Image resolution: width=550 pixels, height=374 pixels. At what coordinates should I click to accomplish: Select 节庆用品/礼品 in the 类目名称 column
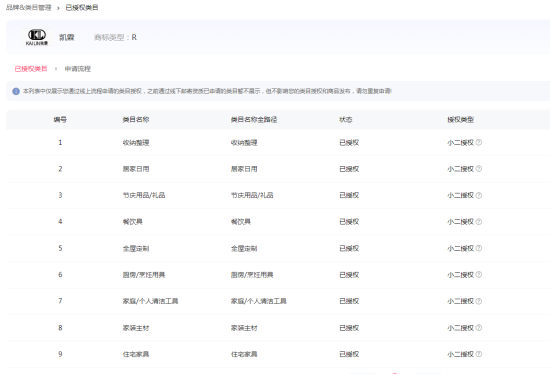point(144,195)
